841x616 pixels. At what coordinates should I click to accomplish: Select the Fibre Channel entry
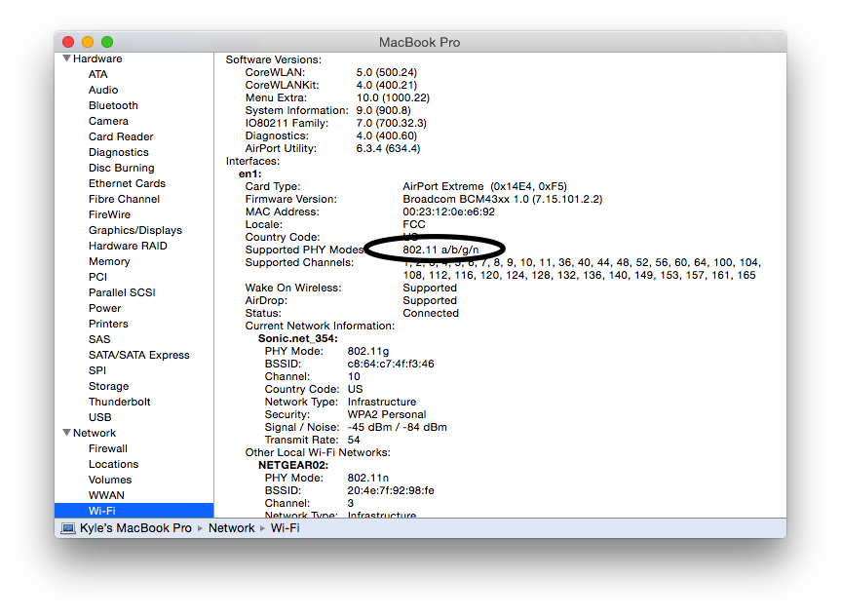pos(124,199)
